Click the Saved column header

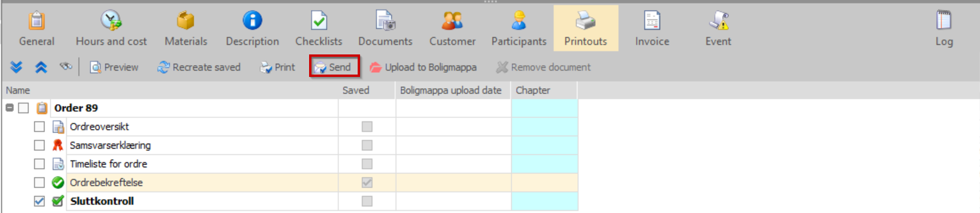[367, 90]
